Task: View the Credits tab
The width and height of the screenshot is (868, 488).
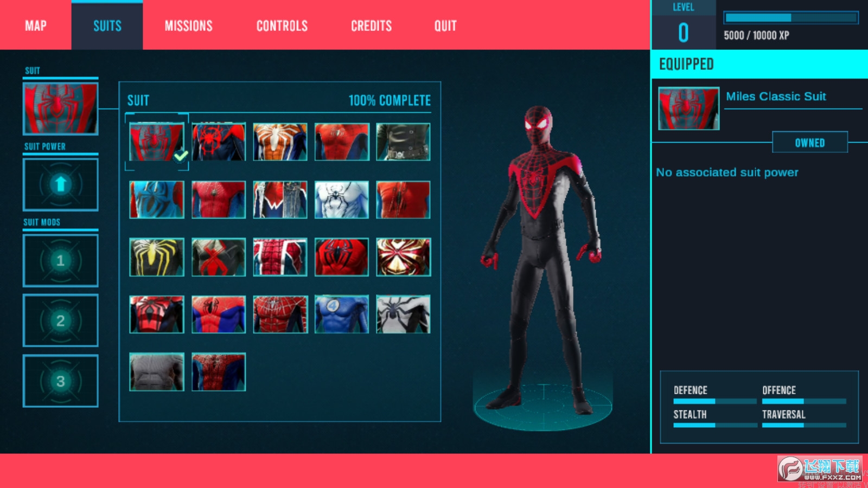Action: point(371,25)
